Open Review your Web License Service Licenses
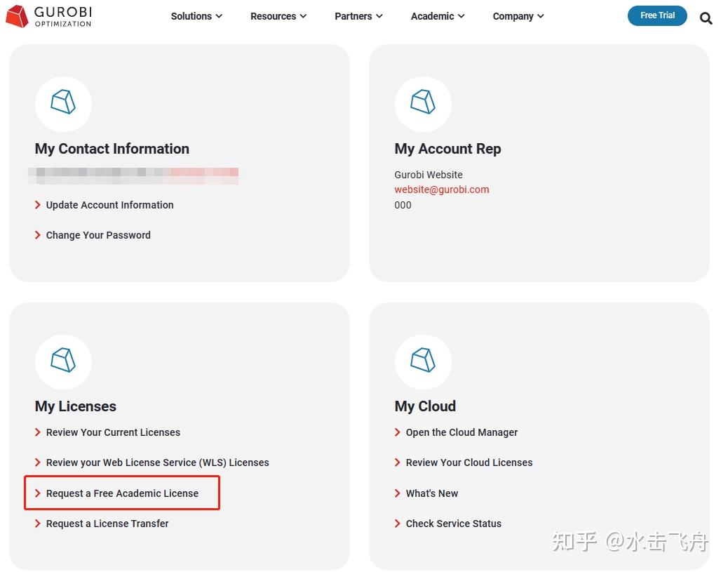Screen dimensions: 728x572 157,463
